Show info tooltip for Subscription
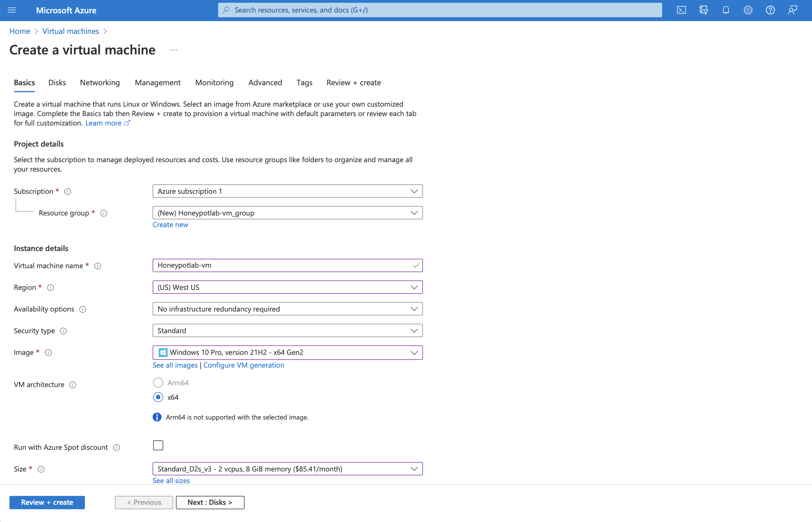 [68, 192]
